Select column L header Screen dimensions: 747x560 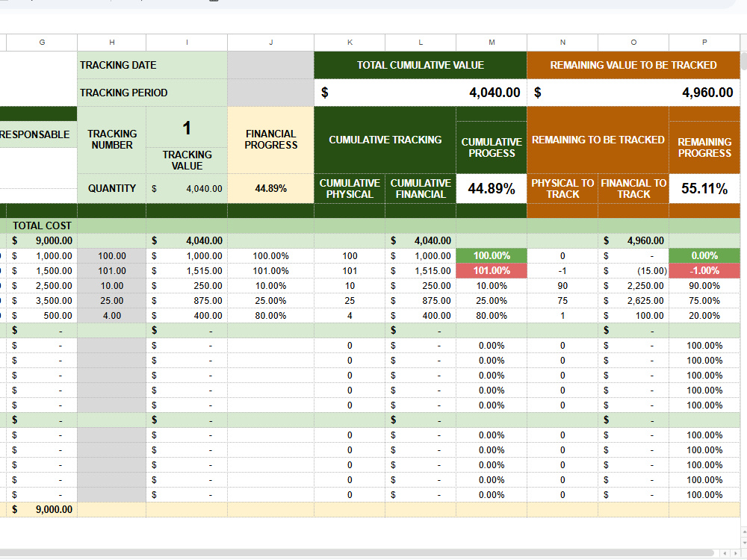coord(421,43)
